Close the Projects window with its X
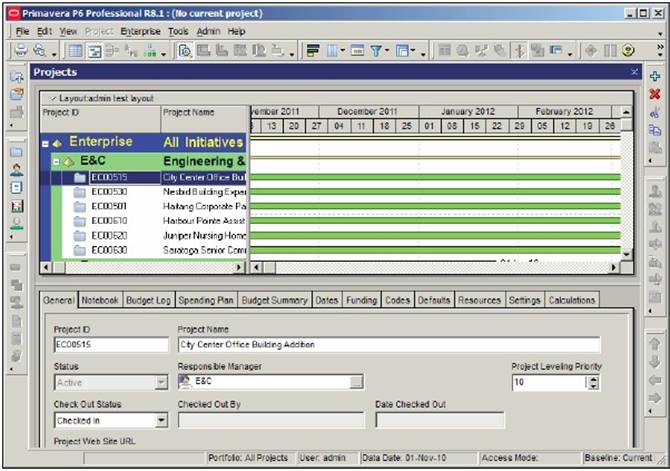 point(635,72)
